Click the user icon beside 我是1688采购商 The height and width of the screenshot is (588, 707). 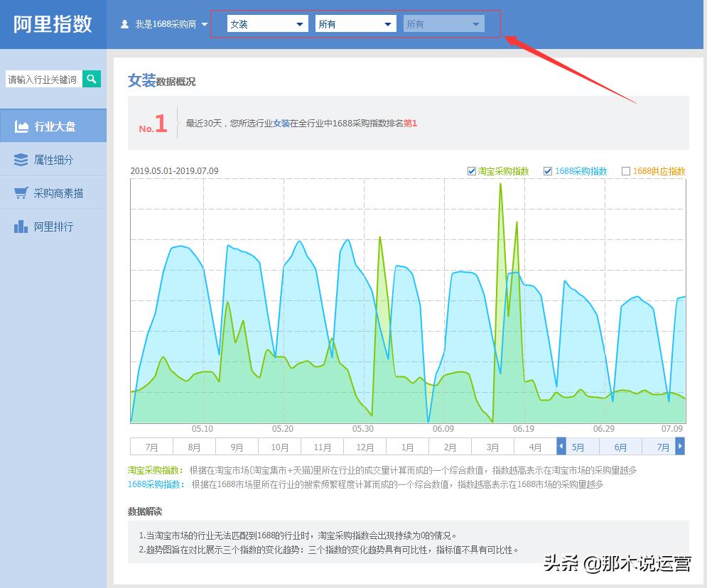[124, 23]
